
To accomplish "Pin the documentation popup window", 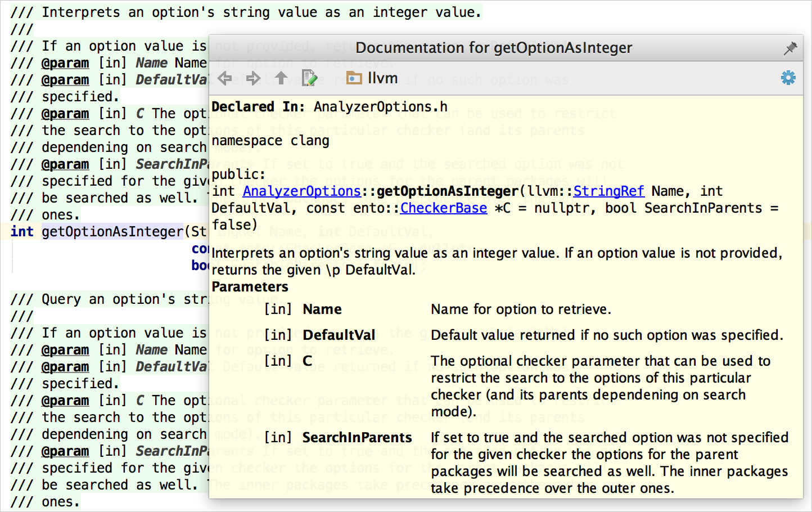I will pyautogui.click(x=790, y=48).
